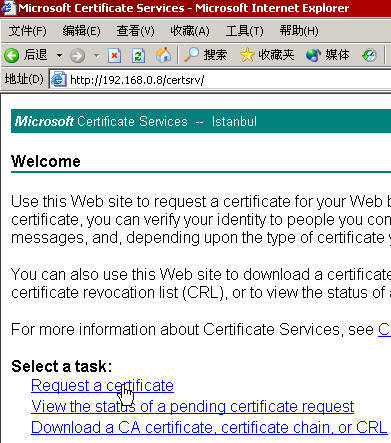
Task: Open the Forward history dropdown arrow
Action: pyautogui.click(x=97, y=56)
